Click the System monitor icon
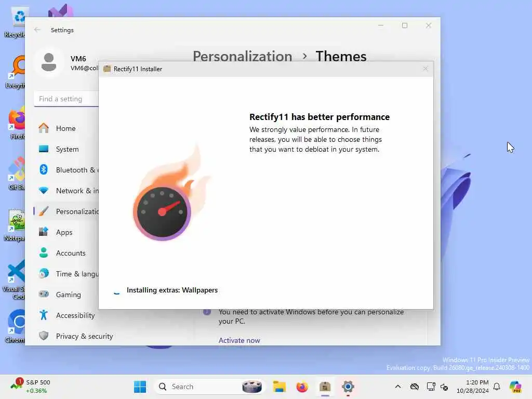Image resolution: width=532 pixels, height=399 pixels. pos(44,149)
